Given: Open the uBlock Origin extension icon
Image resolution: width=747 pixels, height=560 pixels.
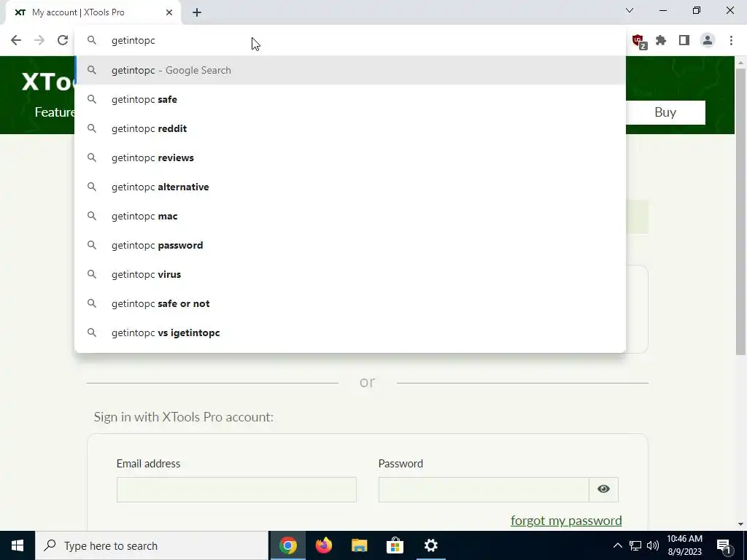Looking at the screenshot, I should click(639, 41).
